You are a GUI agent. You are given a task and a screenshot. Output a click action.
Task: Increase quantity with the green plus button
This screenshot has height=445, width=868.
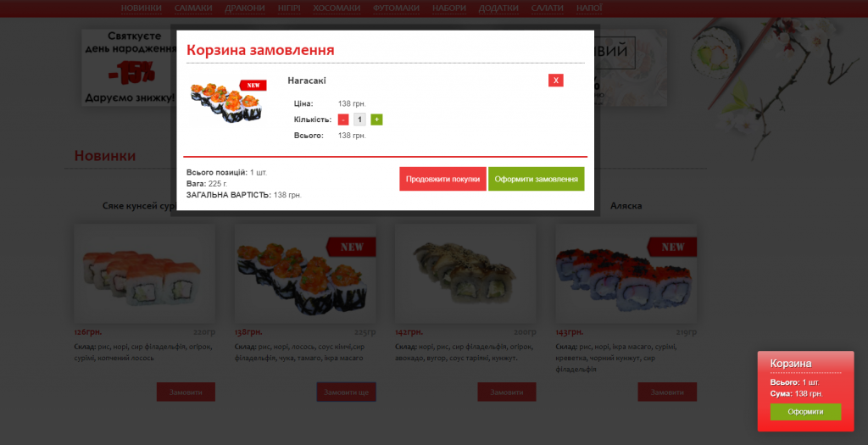click(376, 120)
